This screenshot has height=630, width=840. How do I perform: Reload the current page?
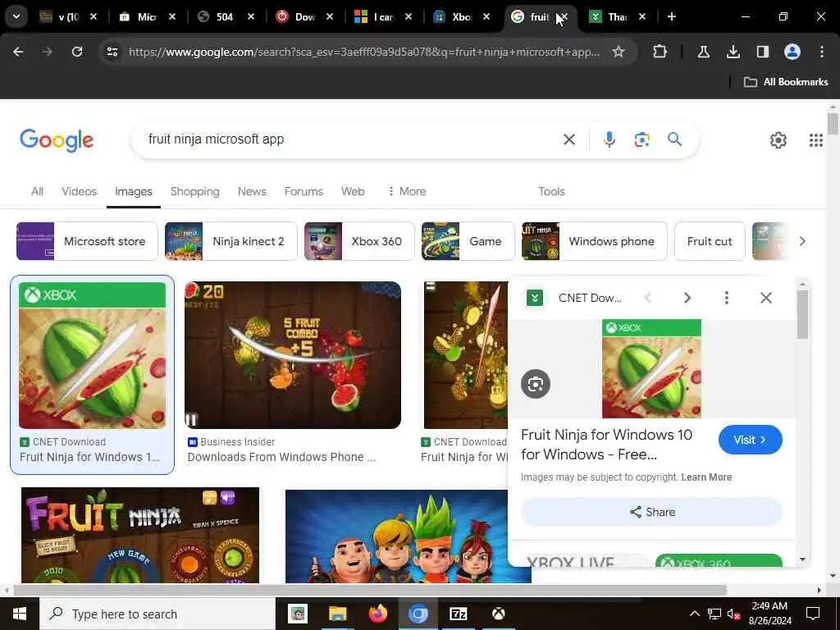point(77,52)
